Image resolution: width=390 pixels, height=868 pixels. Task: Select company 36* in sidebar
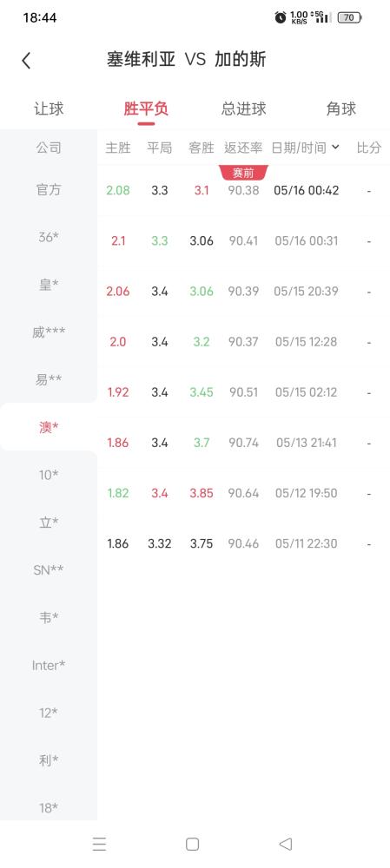[49, 237]
